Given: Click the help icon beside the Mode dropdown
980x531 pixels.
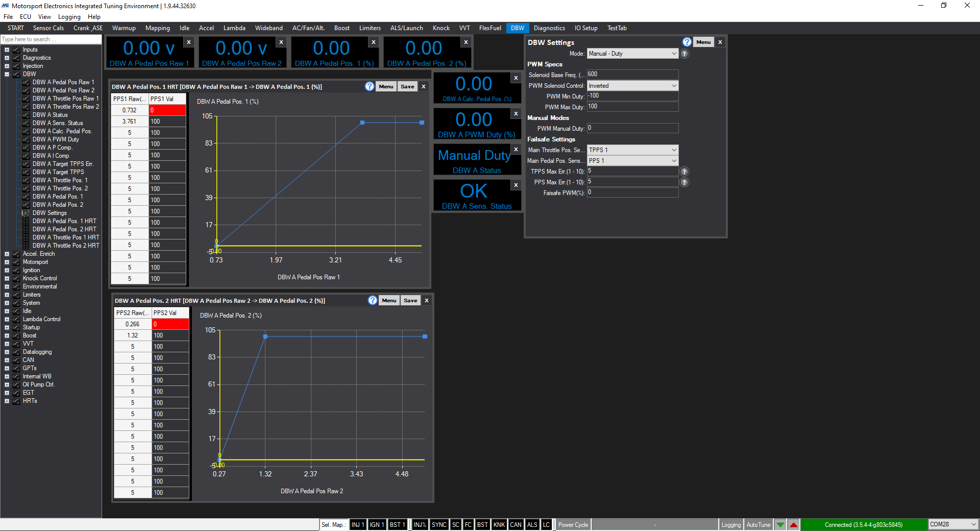Looking at the screenshot, I should pyautogui.click(x=684, y=54).
